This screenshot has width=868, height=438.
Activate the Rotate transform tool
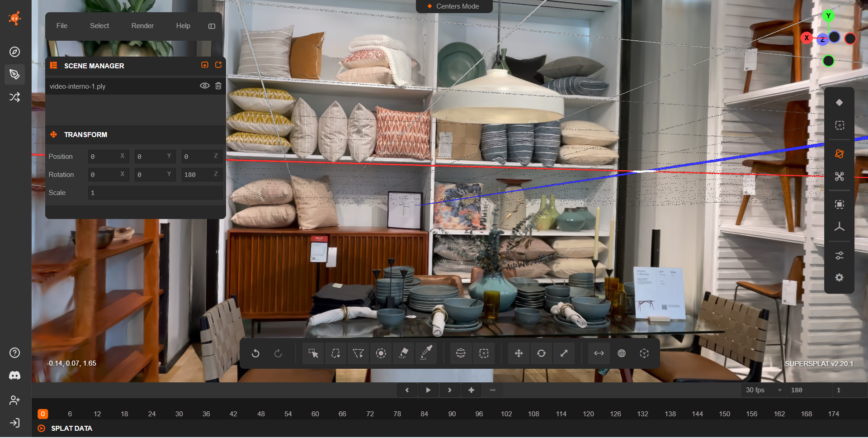(x=541, y=353)
